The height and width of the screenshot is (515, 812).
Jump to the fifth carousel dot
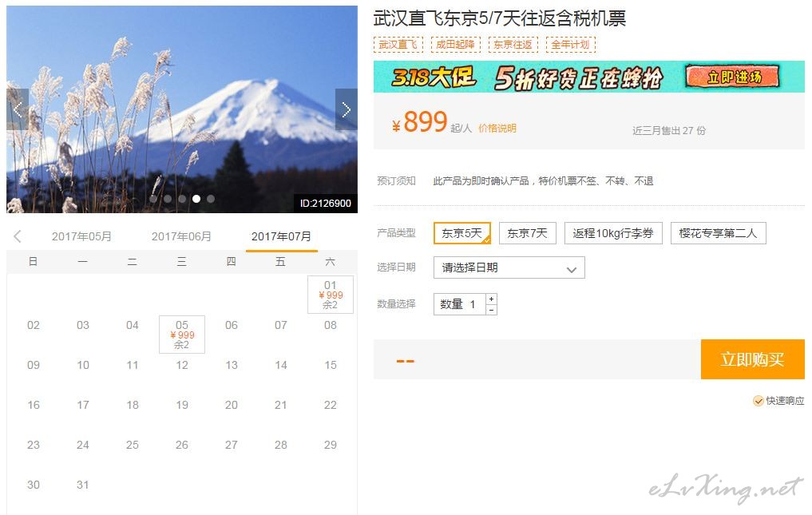click(211, 199)
